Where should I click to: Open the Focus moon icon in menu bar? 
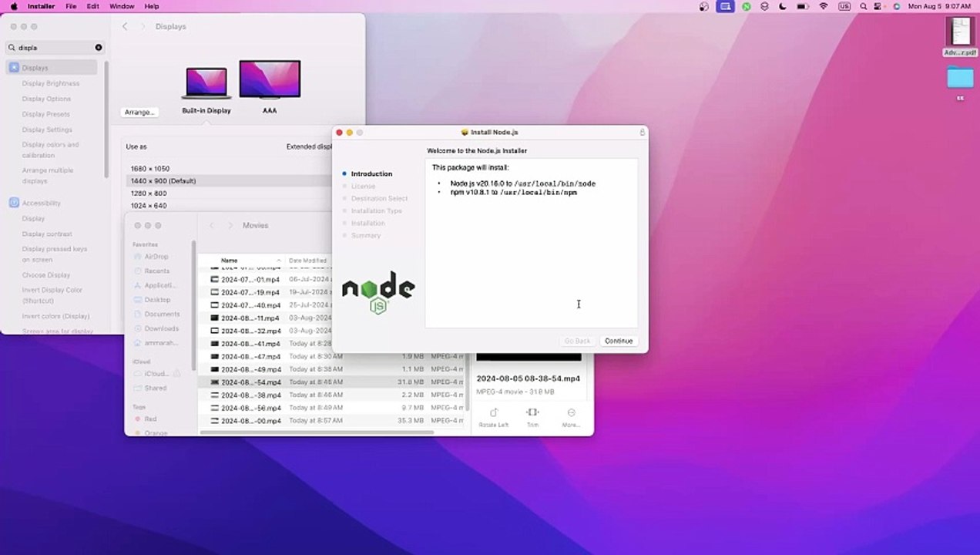783,6
